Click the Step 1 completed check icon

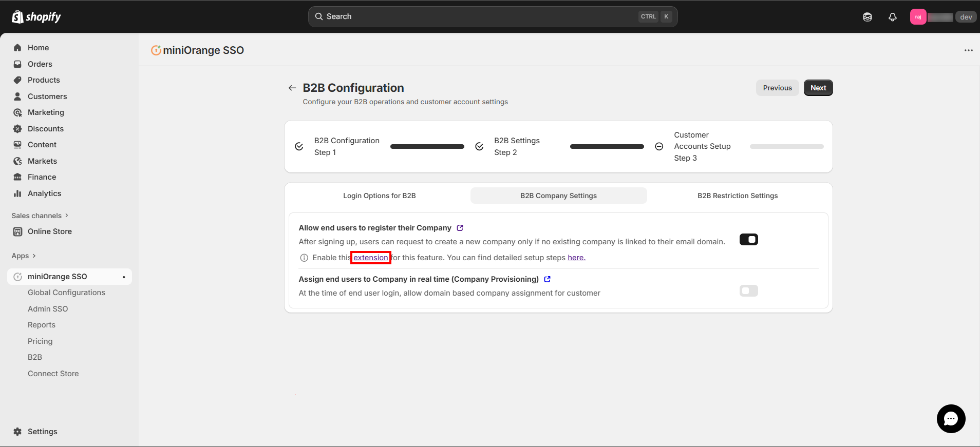[299, 147]
